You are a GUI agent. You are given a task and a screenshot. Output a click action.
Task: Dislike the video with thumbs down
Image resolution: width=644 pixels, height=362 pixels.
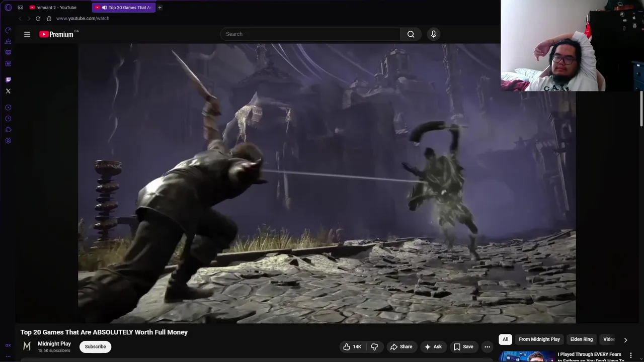coord(375,346)
